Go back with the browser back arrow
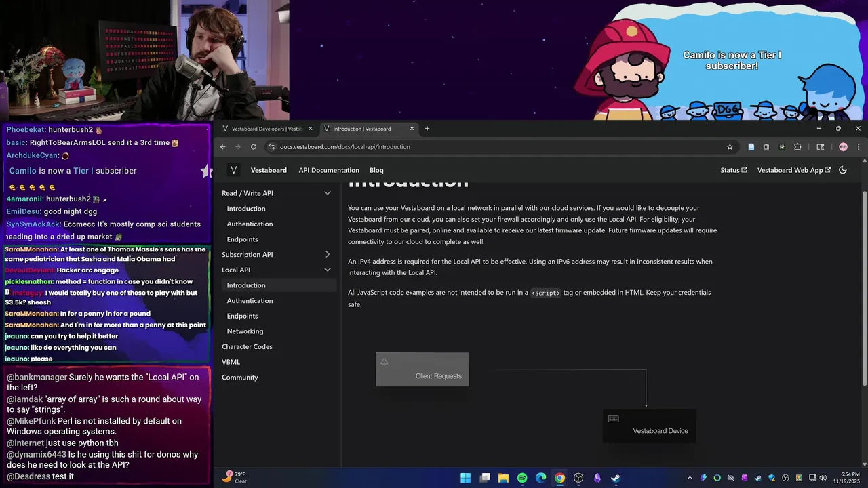Screen dimensions: 868x488 pos(222,146)
